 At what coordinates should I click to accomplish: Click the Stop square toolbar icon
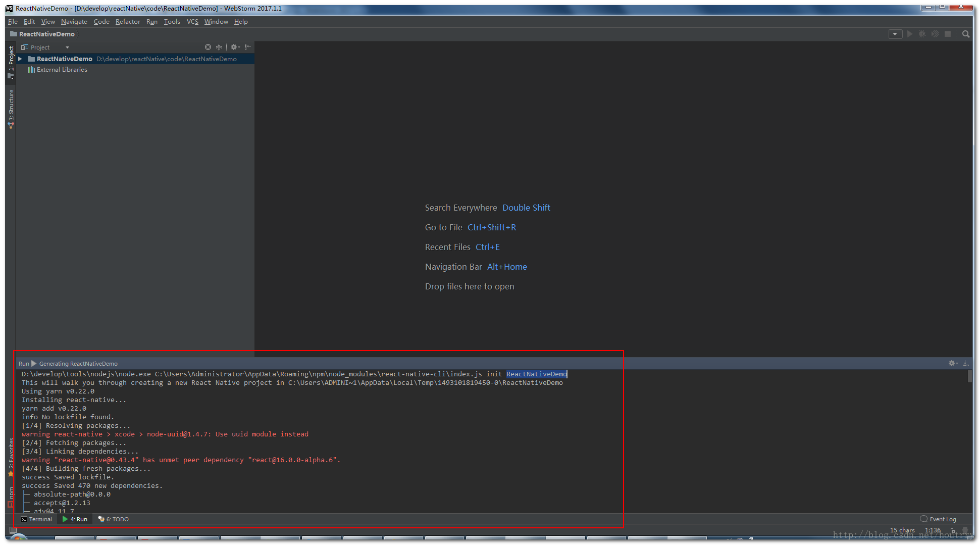pyautogui.click(x=948, y=34)
